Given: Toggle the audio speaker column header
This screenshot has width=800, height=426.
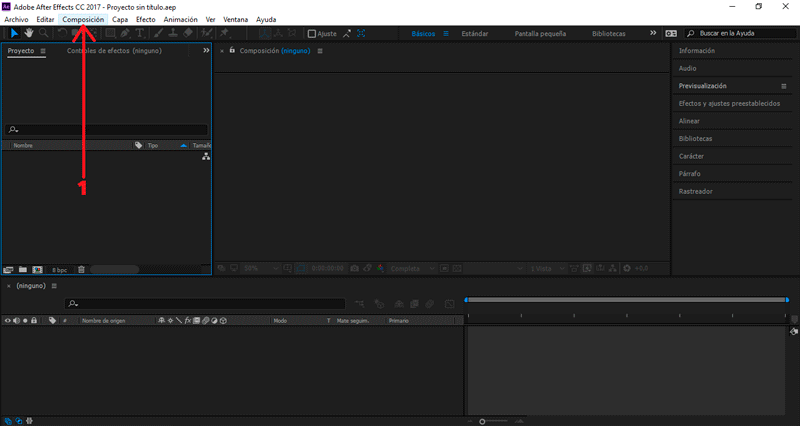Looking at the screenshot, I should click(x=16, y=320).
